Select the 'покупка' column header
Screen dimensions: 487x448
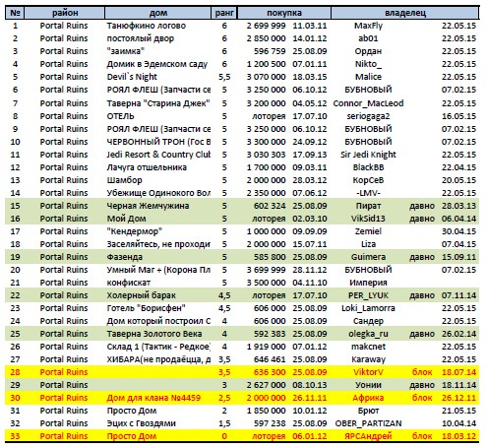pyautogui.click(x=284, y=13)
